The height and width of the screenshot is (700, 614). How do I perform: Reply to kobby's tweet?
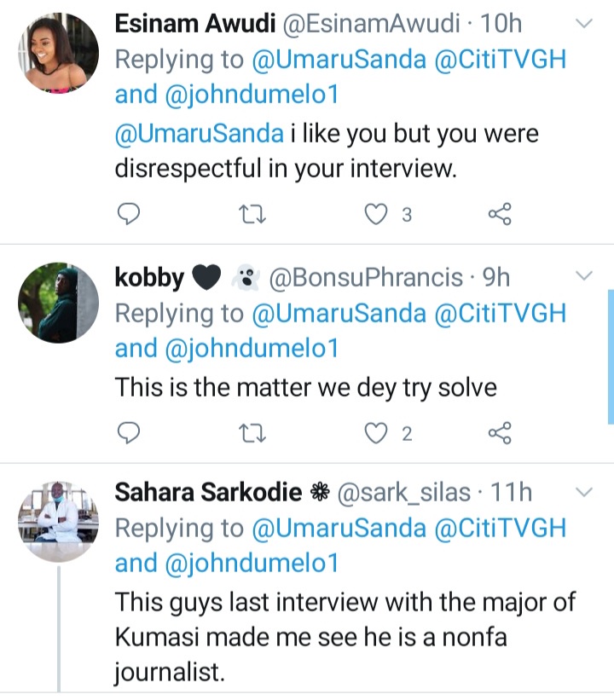coord(128,433)
